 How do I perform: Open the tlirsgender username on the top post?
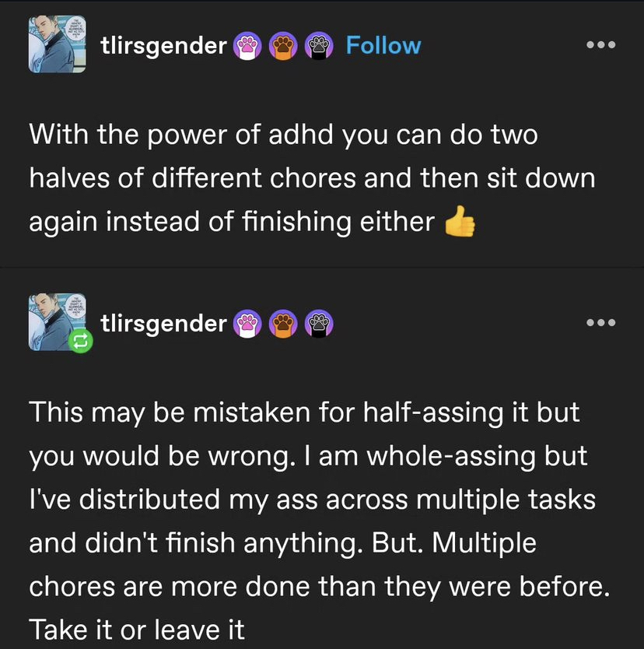163,47
